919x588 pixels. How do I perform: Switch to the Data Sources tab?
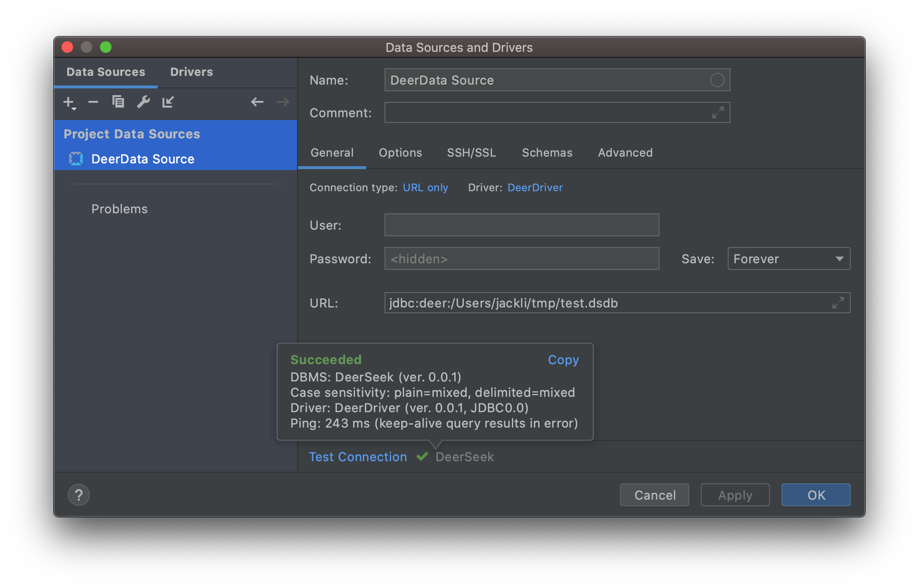pos(106,72)
